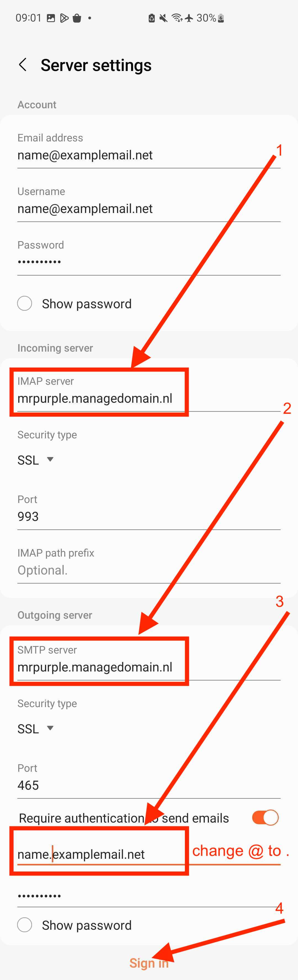
Task: Tap the picture notification icon in status bar
Action: 51,18
